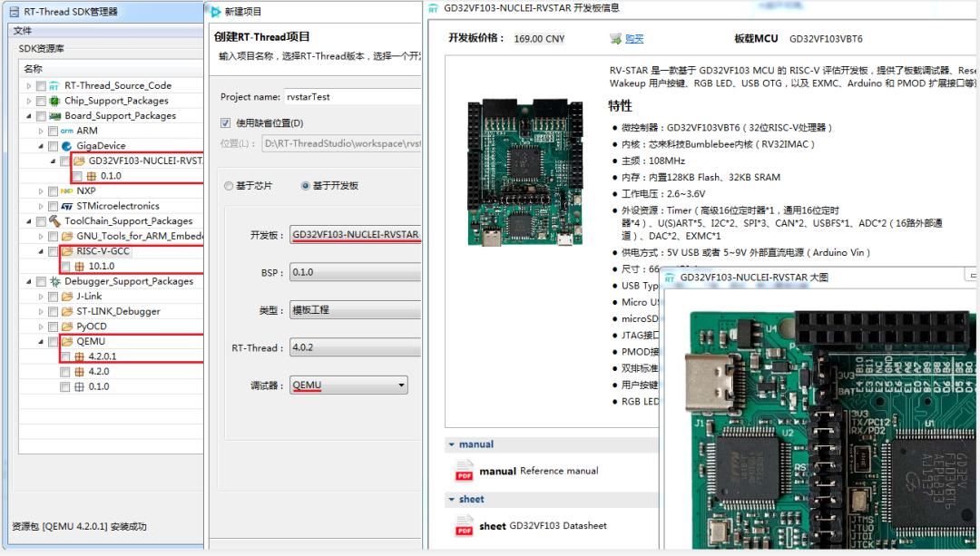
Task: Click the Chip_Support_Packages chip icon
Action: pyautogui.click(x=54, y=101)
